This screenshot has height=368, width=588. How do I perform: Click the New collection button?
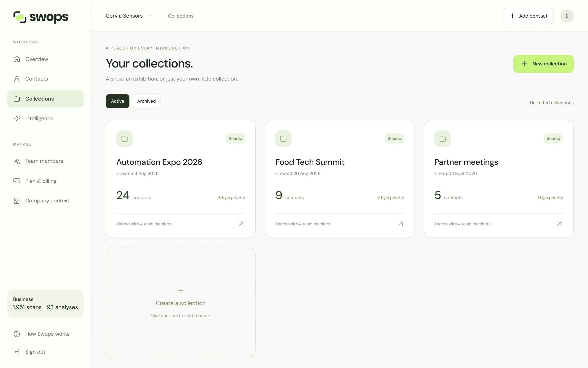543,64
